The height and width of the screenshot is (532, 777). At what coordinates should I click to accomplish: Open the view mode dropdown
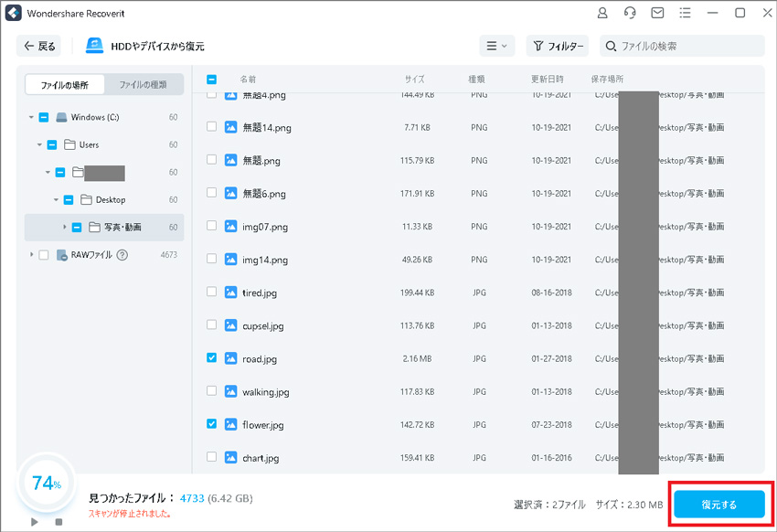click(497, 46)
